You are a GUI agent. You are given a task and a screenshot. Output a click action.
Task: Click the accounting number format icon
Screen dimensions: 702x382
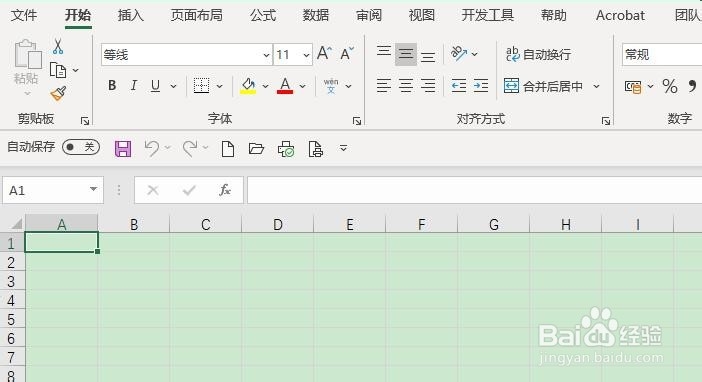click(633, 86)
